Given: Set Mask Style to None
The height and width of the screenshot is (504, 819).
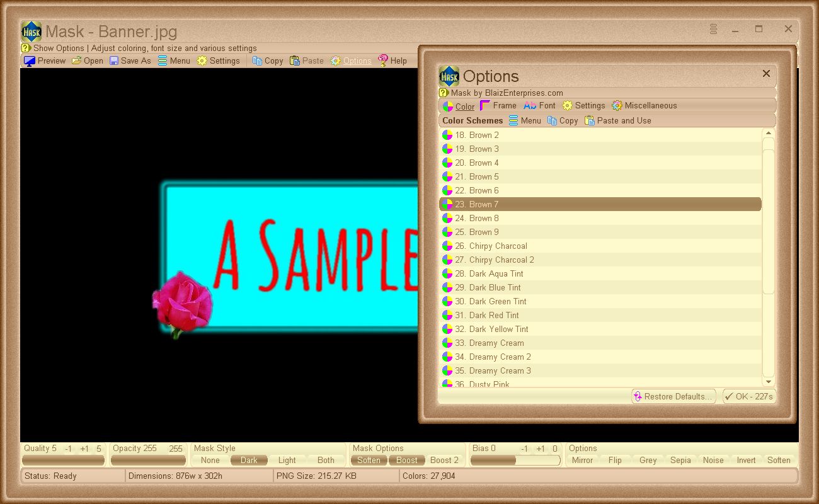Looking at the screenshot, I should pos(210,461).
